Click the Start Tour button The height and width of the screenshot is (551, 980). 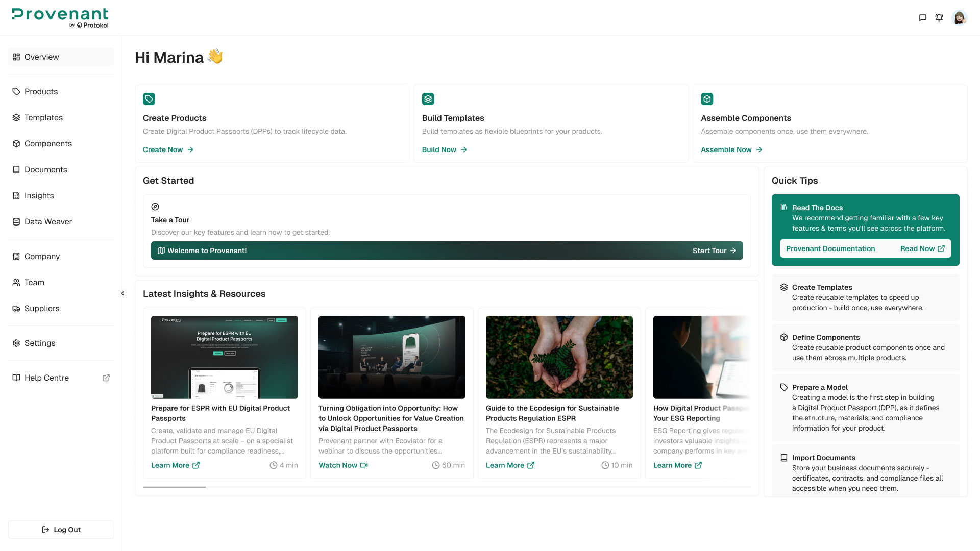coord(714,251)
